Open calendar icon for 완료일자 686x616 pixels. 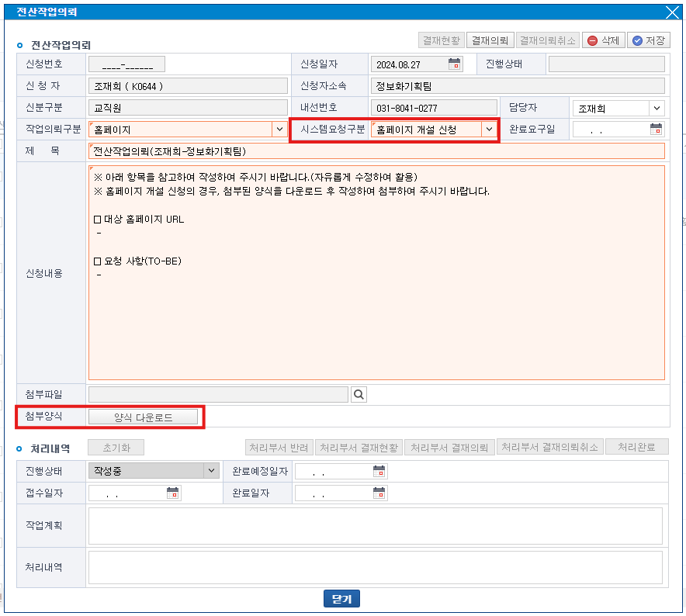pos(379,493)
